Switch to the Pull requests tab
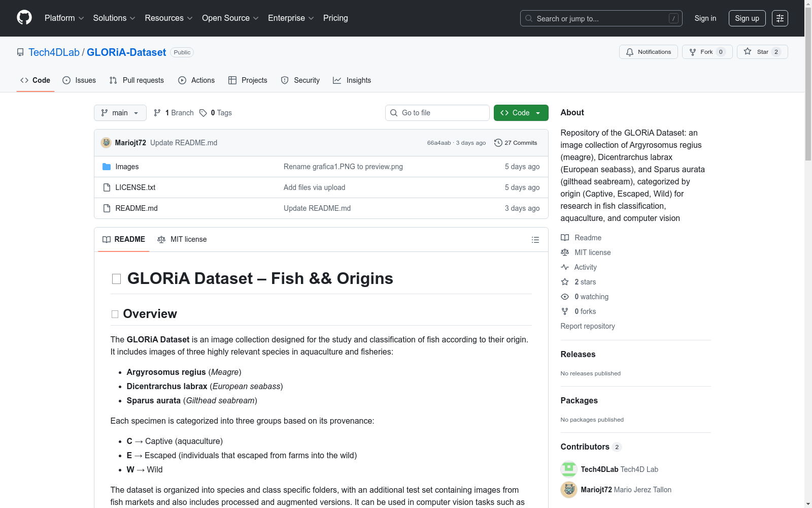Screen dimensions: 812x508 point(137,80)
